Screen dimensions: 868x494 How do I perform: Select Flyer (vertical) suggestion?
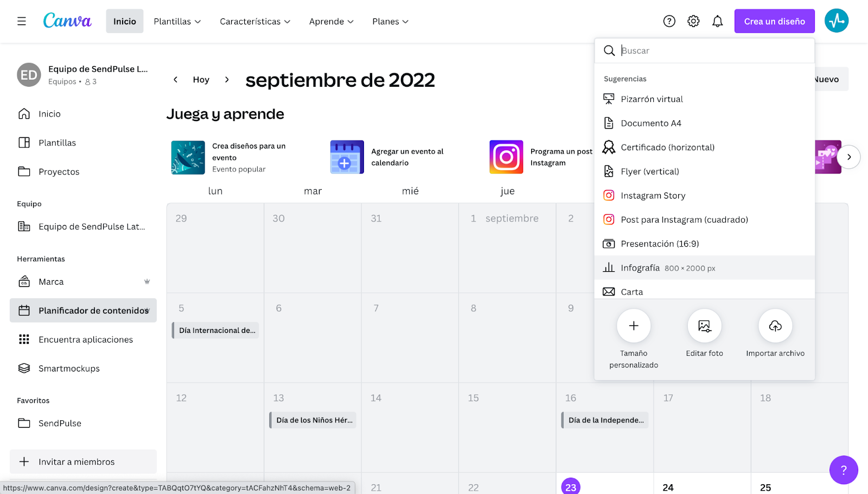(705, 171)
